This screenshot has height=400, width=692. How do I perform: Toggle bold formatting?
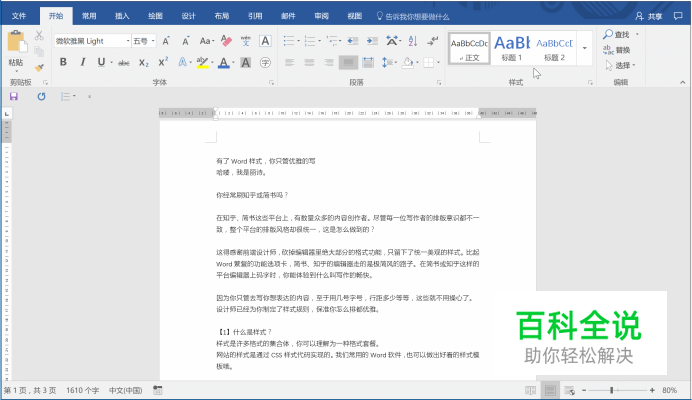coord(63,62)
